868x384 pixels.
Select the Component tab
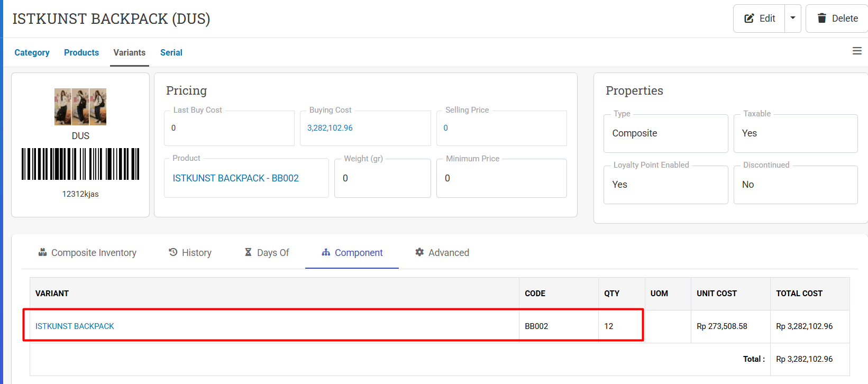click(x=352, y=253)
